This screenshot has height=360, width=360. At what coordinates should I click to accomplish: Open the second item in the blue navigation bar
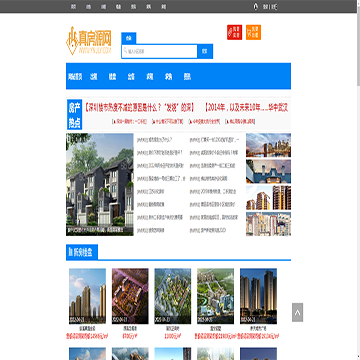click(94, 77)
